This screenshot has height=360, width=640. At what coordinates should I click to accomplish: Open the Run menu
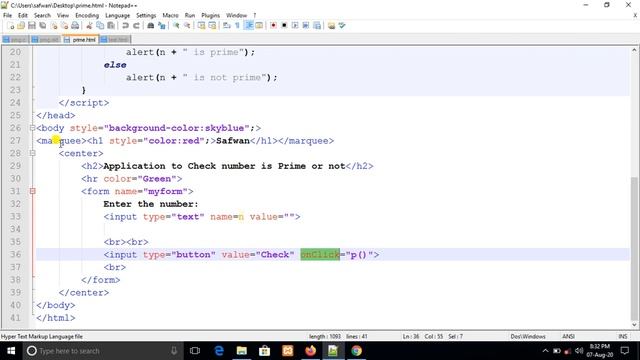click(190, 15)
